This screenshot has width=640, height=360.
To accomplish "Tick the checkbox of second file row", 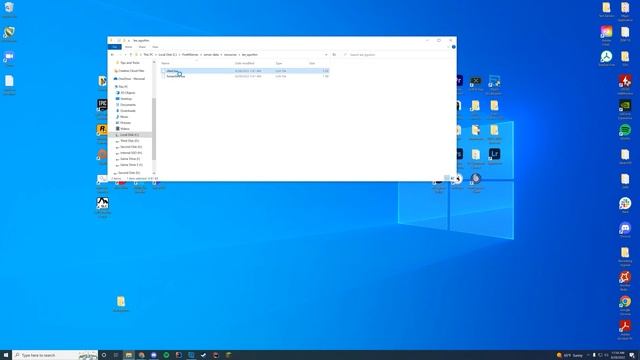I will tap(163, 76).
